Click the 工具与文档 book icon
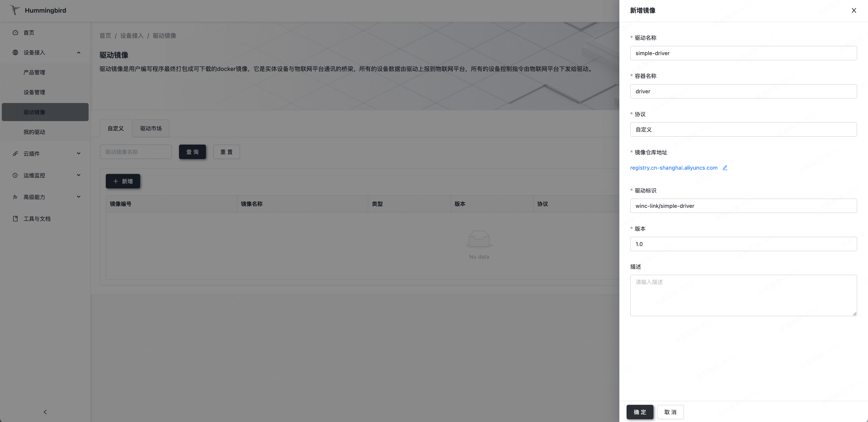Image resolution: width=868 pixels, height=422 pixels. click(x=15, y=219)
